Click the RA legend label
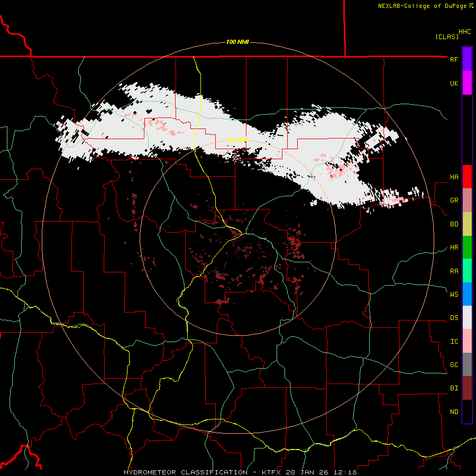476x476 pixels. point(454,271)
